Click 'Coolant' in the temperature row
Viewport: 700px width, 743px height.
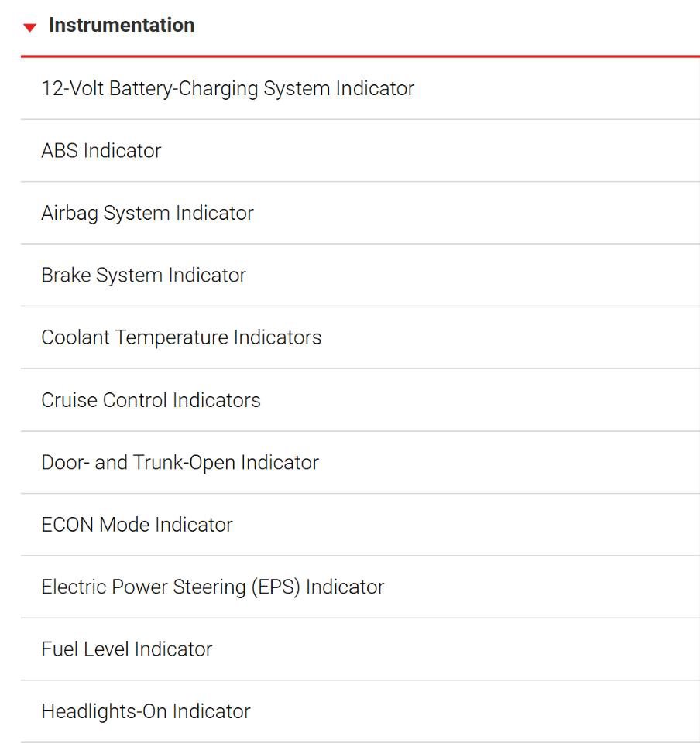75,337
